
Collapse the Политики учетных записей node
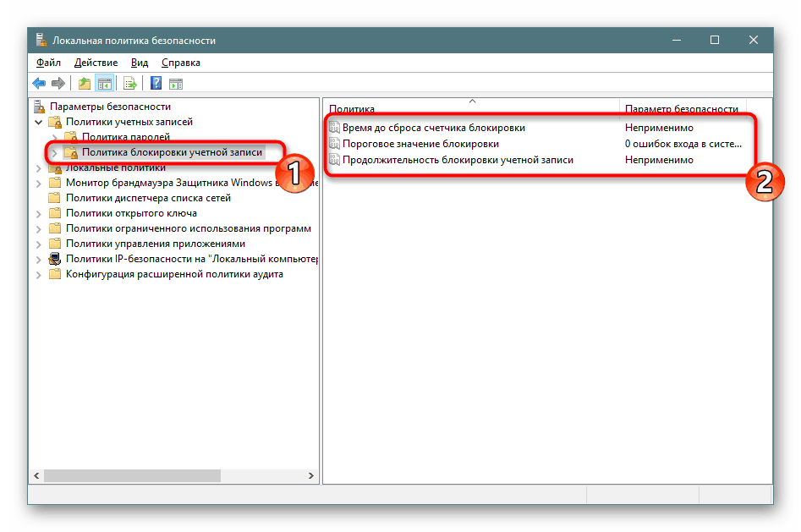[38, 122]
